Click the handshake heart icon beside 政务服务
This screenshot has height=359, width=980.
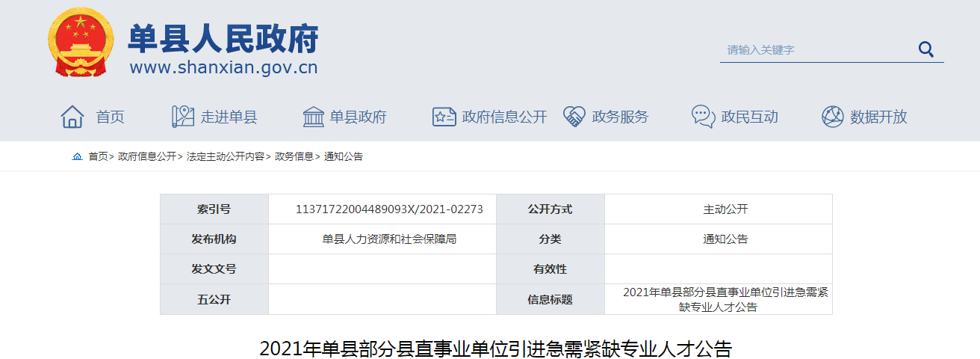click(574, 117)
